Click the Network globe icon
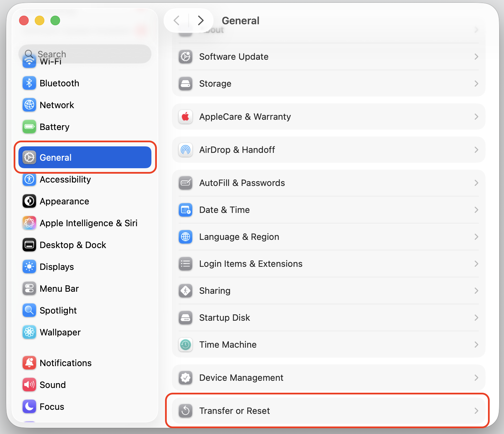 click(x=29, y=105)
